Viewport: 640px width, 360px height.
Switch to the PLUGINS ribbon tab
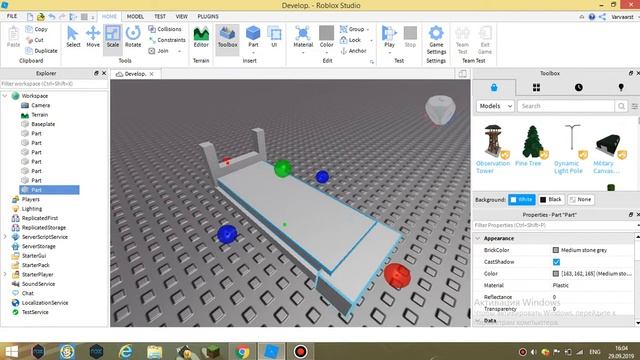pyautogui.click(x=208, y=16)
